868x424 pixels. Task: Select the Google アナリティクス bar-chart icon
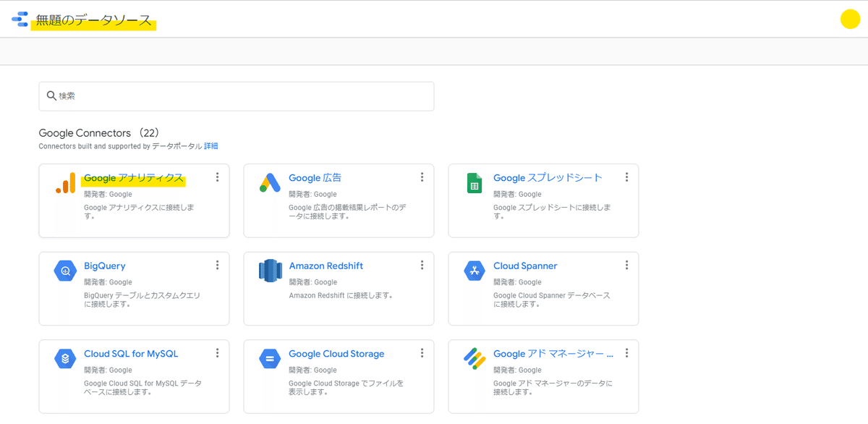(65, 183)
